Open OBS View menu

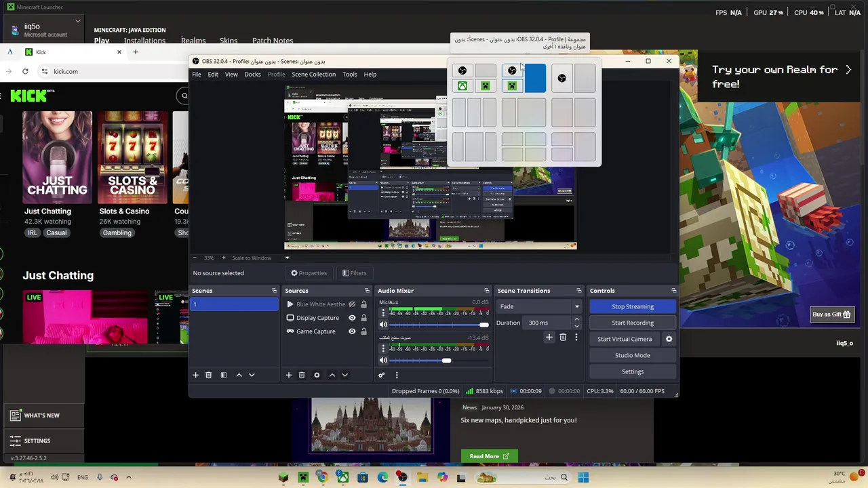pyautogui.click(x=231, y=74)
